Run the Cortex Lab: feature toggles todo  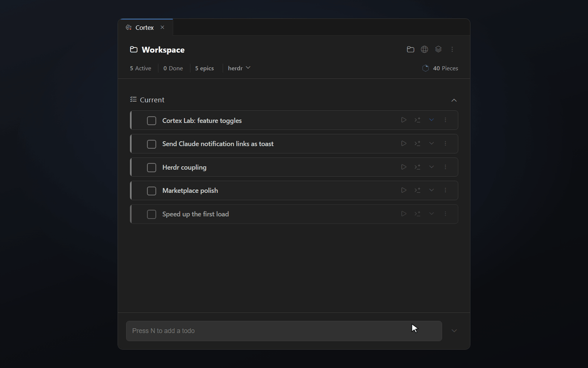(404, 120)
